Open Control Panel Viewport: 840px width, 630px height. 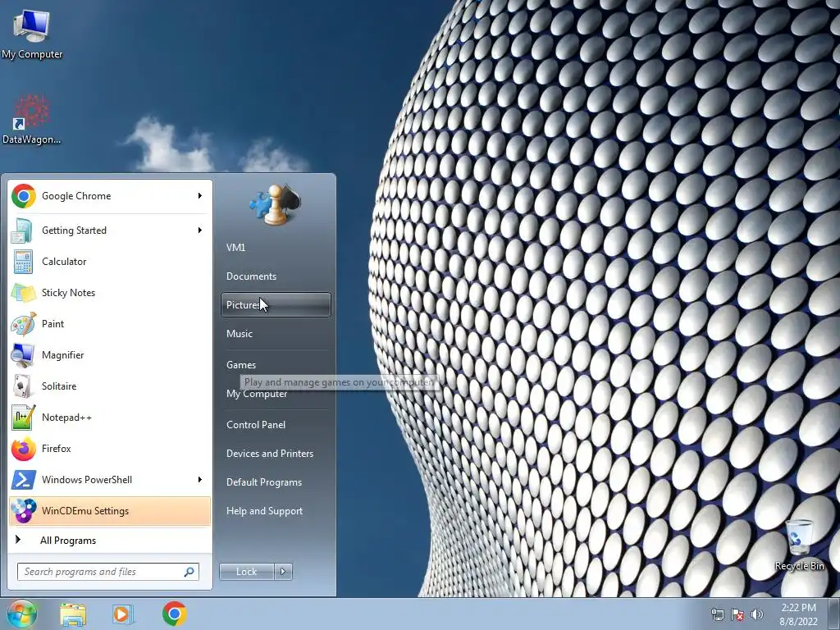click(x=276, y=425)
